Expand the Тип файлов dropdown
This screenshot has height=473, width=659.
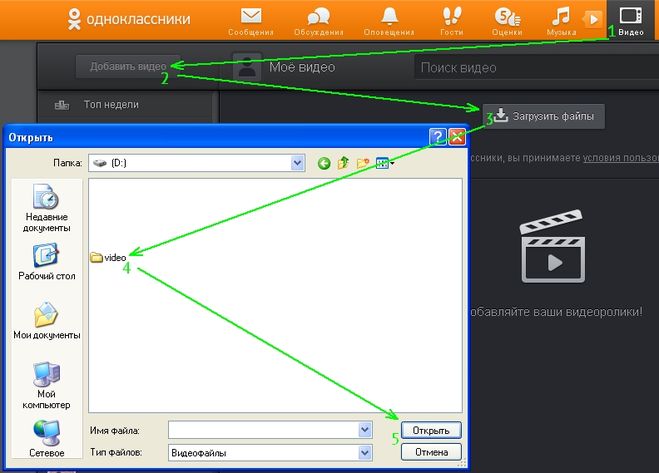pyautogui.click(x=365, y=452)
